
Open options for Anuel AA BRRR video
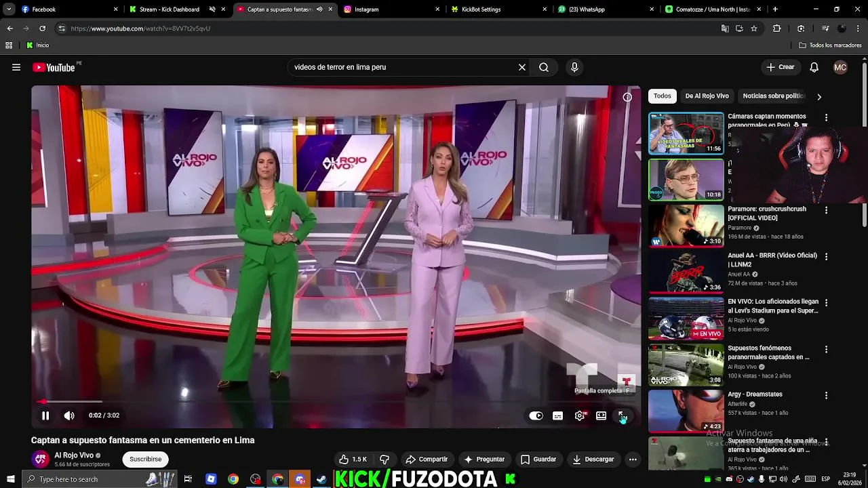tap(826, 256)
